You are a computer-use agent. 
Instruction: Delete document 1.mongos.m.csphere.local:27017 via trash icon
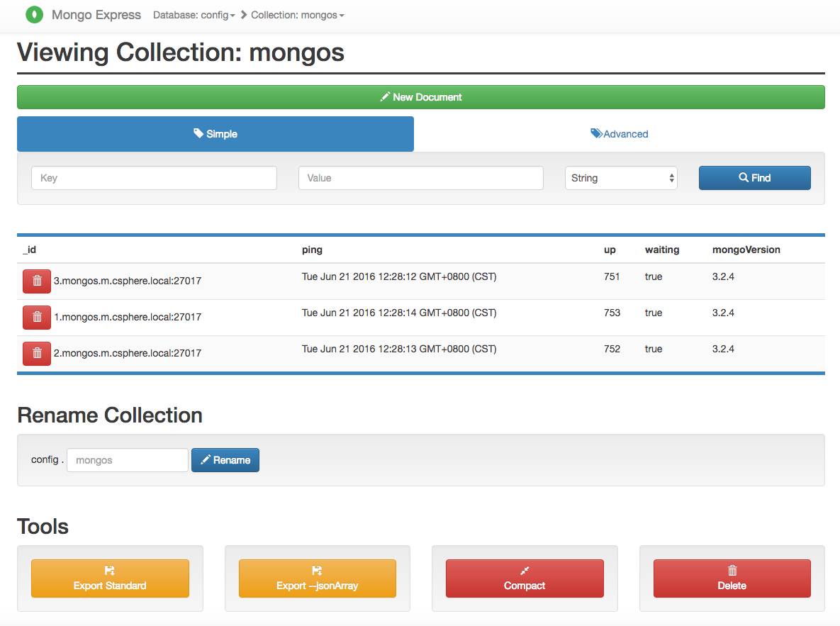point(36,317)
